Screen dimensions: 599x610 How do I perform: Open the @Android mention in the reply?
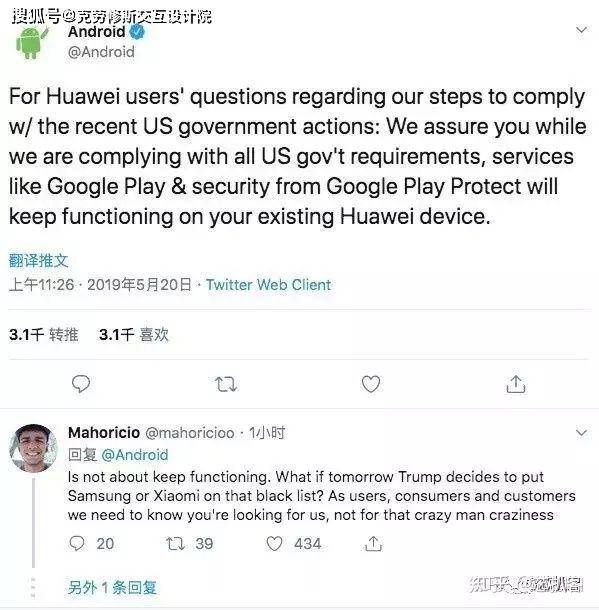coord(135,454)
